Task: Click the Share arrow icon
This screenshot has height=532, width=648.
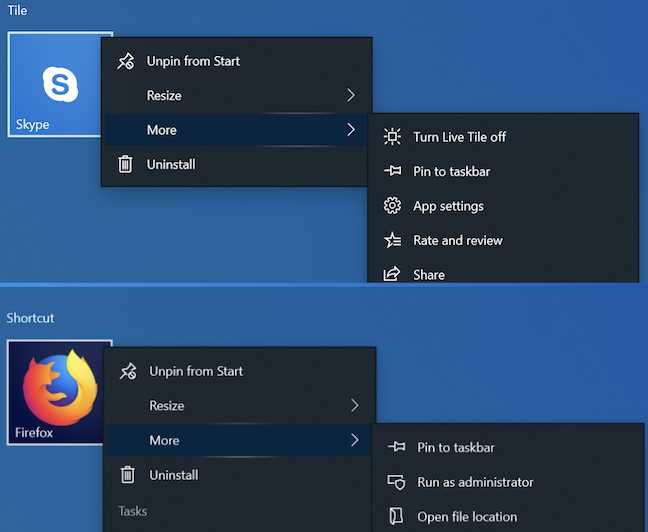Action: (392, 274)
